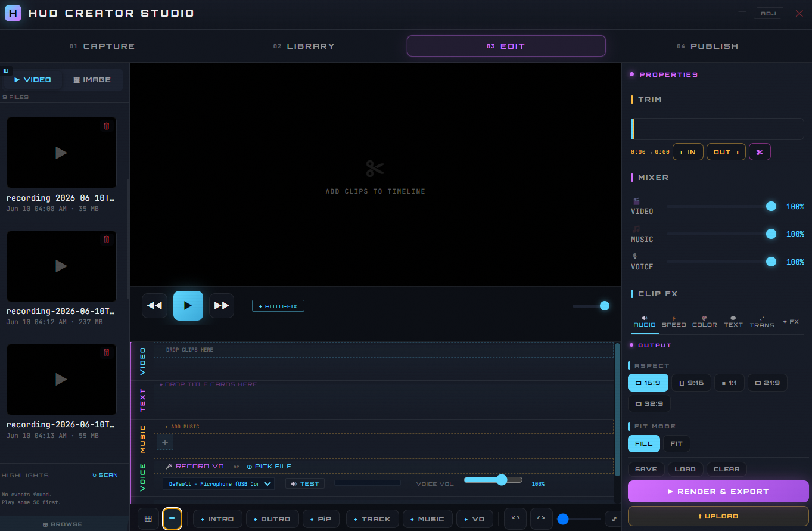This screenshot has width=812, height=531.
Task: Adjust the Video mixer slider
Action: (x=722, y=206)
